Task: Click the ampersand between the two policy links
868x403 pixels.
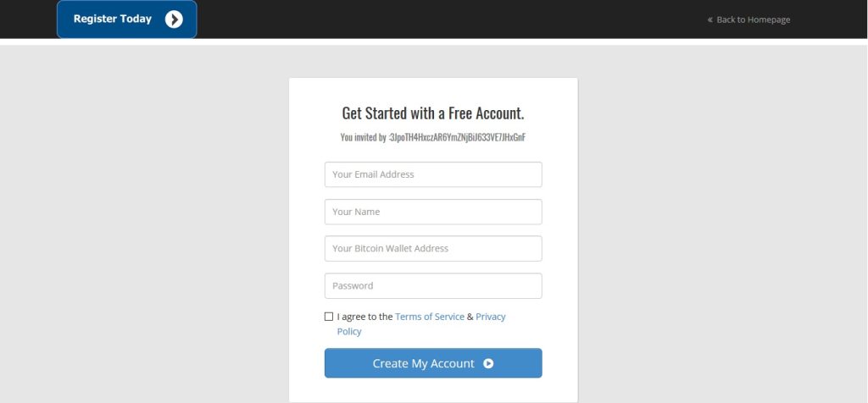Action: [x=470, y=317]
